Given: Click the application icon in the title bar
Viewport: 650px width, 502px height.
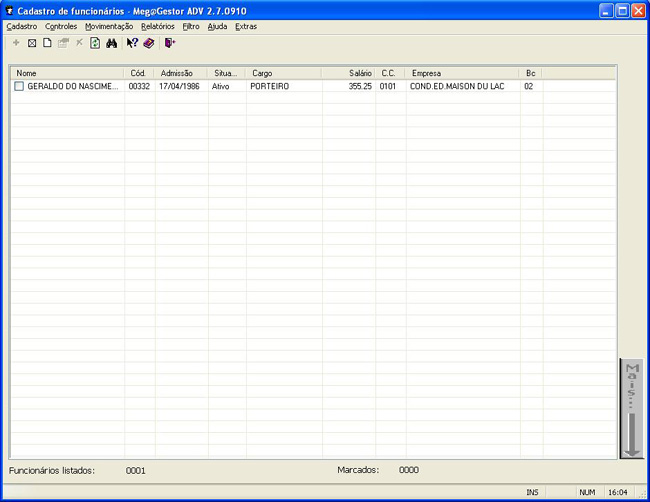Looking at the screenshot, I should pyautogui.click(x=10, y=11).
